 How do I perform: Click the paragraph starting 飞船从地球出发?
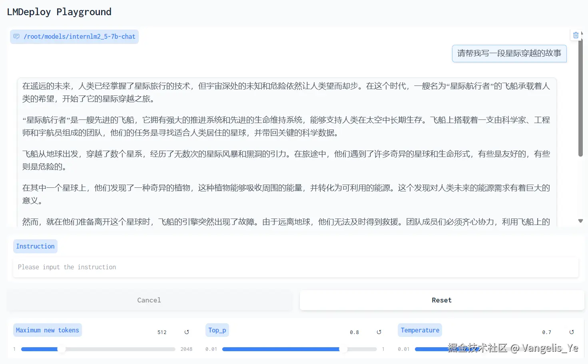pos(286,160)
